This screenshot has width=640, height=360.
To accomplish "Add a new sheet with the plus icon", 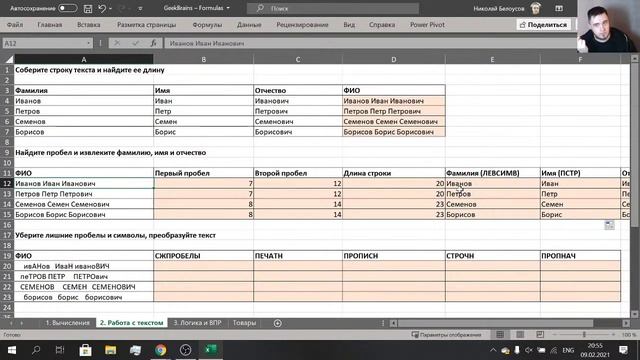I will [278, 323].
